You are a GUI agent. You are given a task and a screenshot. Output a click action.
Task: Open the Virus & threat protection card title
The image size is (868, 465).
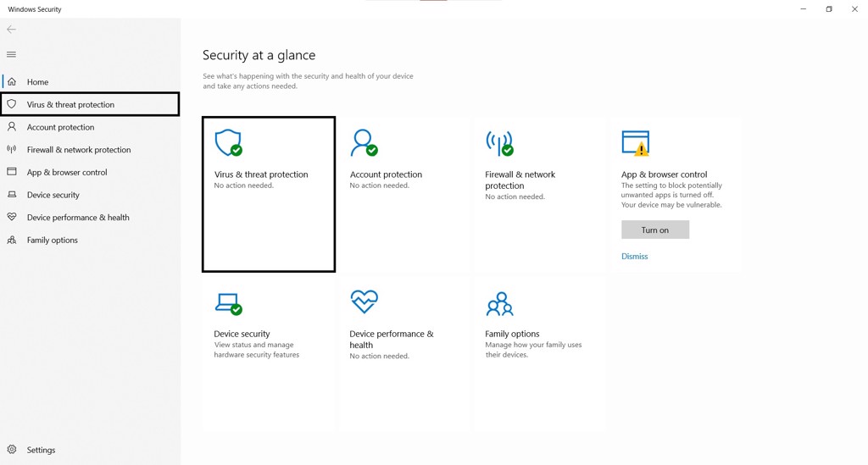(x=261, y=174)
